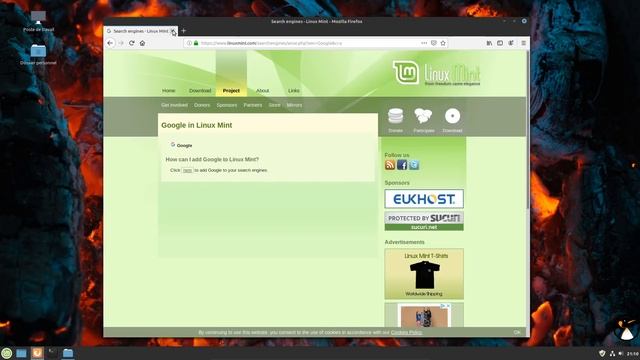Click the 'here' link to add Google

187,170
